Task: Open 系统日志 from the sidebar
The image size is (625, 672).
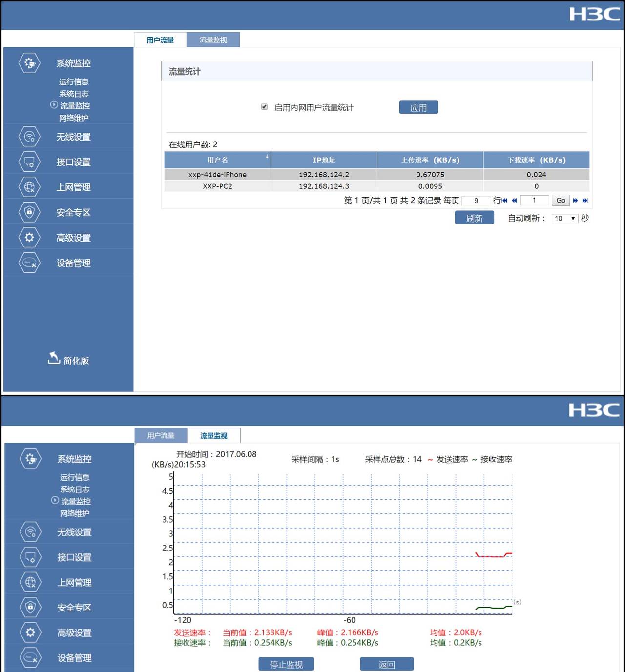Action: pyautogui.click(x=73, y=94)
